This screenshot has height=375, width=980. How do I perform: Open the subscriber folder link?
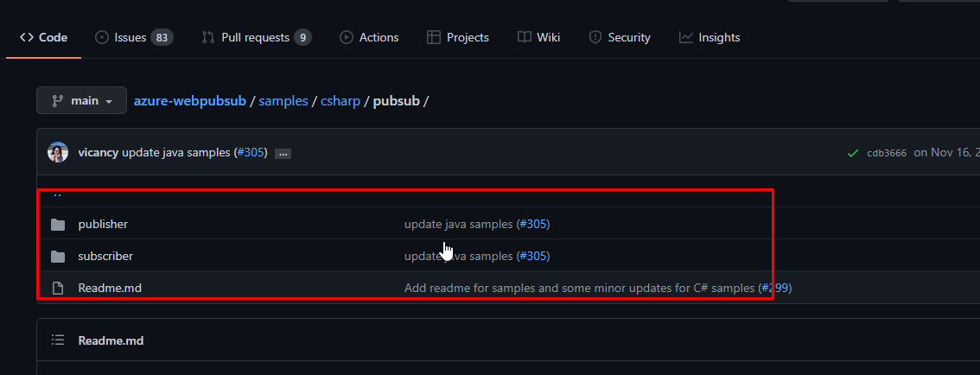click(x=105, y=256)
